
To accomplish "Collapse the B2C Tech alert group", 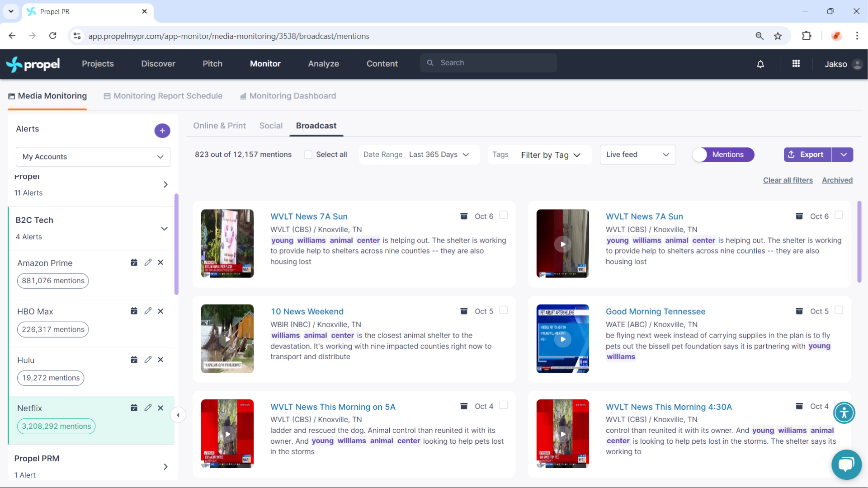I will (164, 229).
